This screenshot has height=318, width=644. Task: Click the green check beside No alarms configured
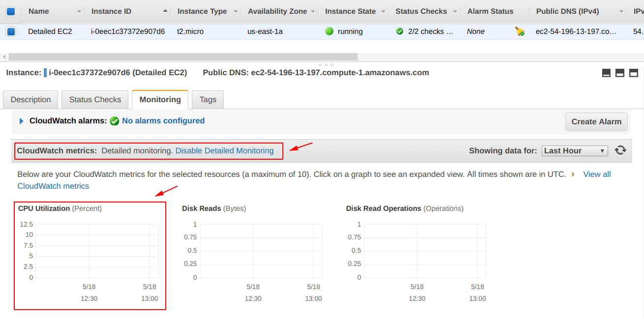point(115,121)
